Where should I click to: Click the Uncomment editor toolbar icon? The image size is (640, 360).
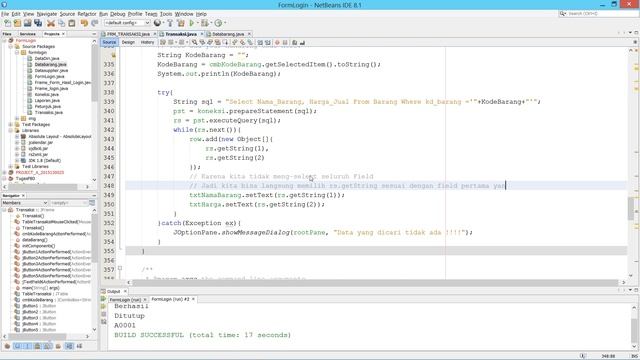302,42
